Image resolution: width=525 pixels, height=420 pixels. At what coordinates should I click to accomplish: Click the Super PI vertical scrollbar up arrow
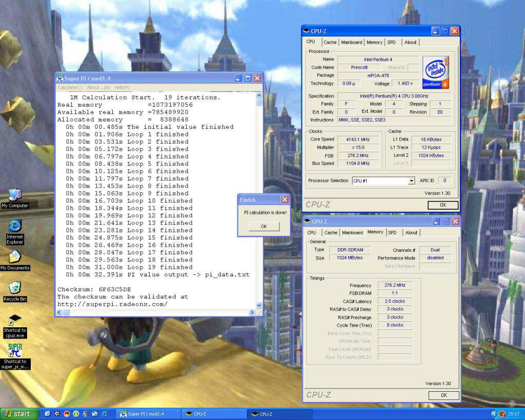(259, 95)
